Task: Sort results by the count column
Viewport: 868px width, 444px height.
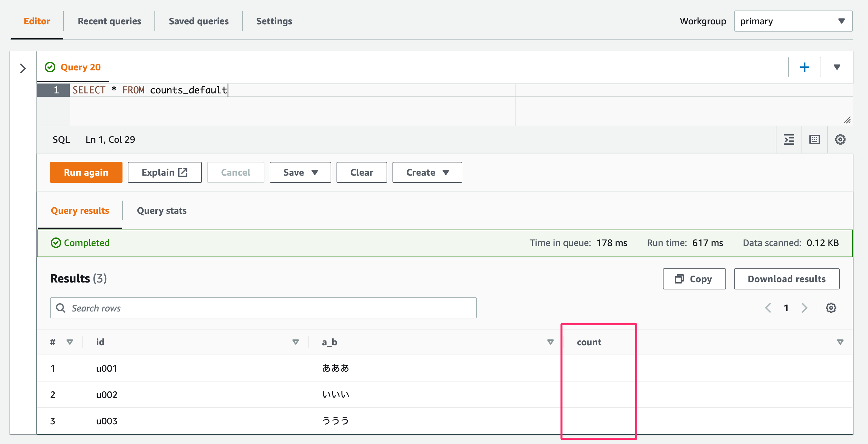Action: [x=840, y=342]
